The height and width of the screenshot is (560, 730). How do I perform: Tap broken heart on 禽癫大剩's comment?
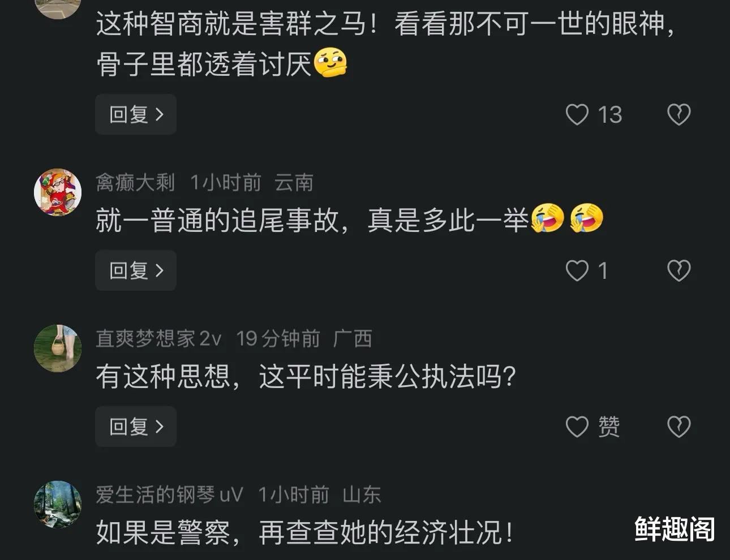(679, 271)
